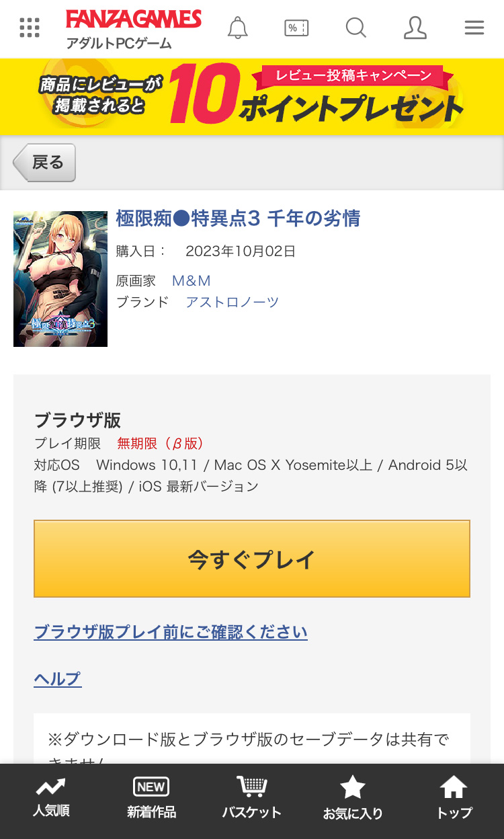Open the coupon ticket icon
Screen dimensions: 504x839
(x=296, y=28)
